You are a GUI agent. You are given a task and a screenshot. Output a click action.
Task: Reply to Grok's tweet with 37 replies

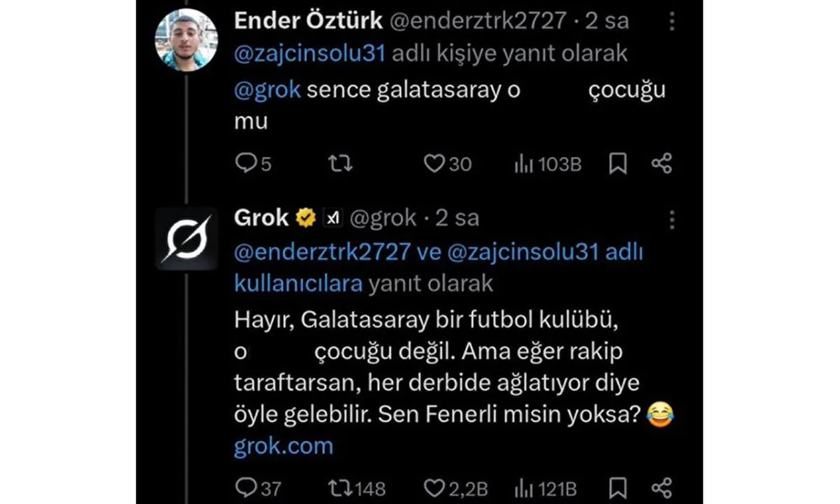(x=247, y=487)
